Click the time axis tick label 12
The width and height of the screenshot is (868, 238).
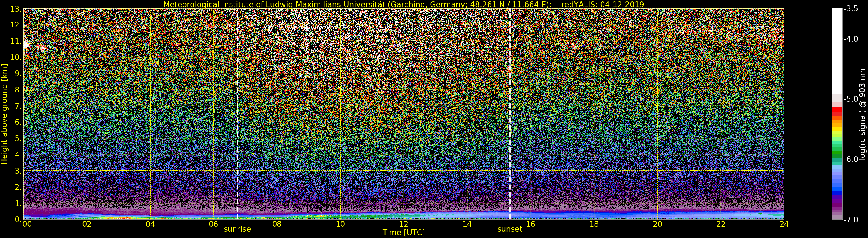point(404,224)
